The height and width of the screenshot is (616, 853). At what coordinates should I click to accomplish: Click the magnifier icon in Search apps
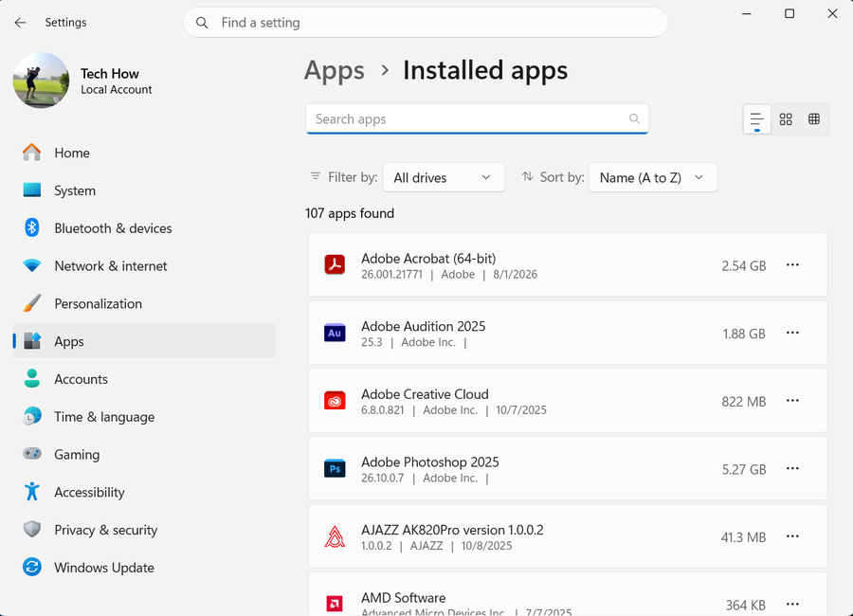pos(634,118)
